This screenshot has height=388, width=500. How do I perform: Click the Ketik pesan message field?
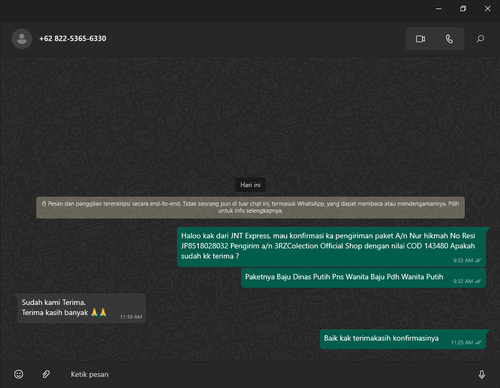(267, 374)
